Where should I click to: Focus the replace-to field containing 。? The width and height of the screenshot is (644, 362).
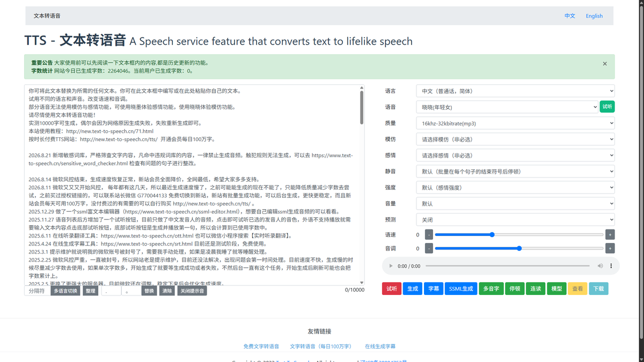click(131, 291)
